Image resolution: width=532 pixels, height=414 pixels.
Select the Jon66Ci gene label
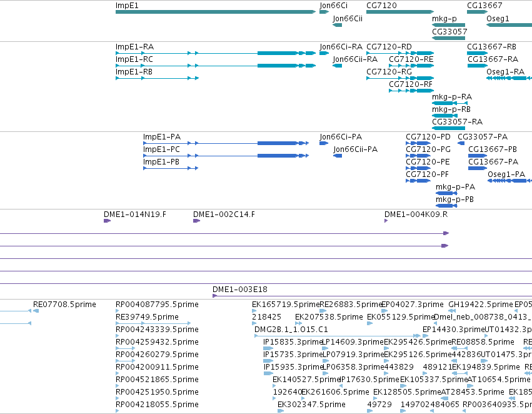[334, 6]
